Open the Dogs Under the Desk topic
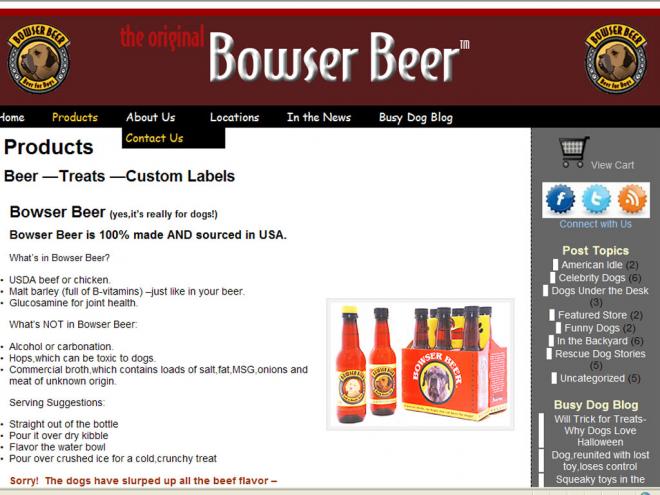This screenshot has width=660, height=495. pyautogui.click(x=600, y=290)
